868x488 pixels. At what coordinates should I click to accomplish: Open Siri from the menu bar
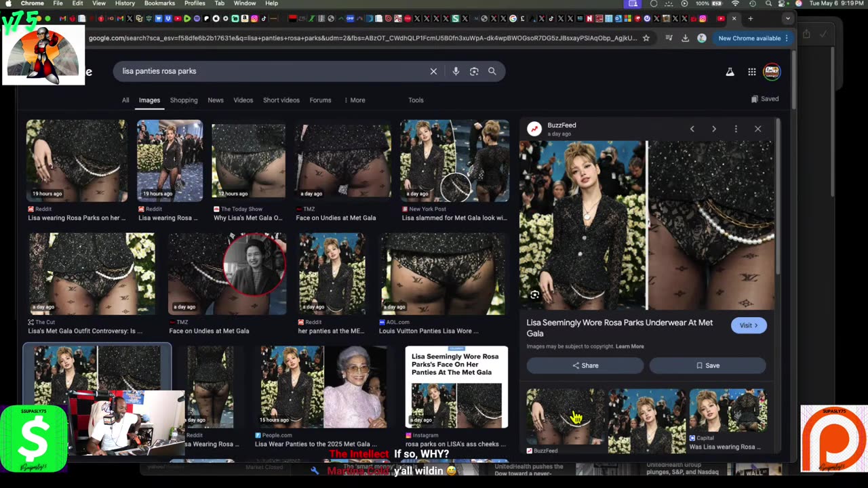(798, 3)
